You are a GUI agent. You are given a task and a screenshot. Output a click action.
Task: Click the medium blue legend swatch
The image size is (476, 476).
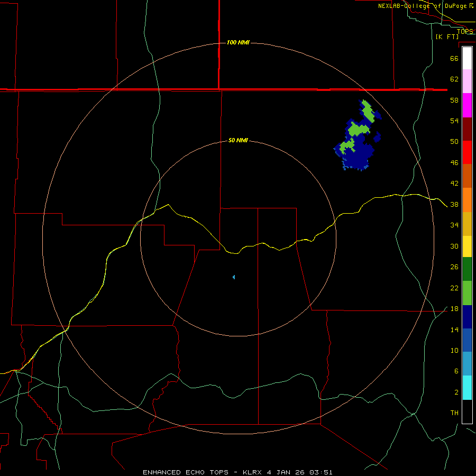tap(467, 340)
